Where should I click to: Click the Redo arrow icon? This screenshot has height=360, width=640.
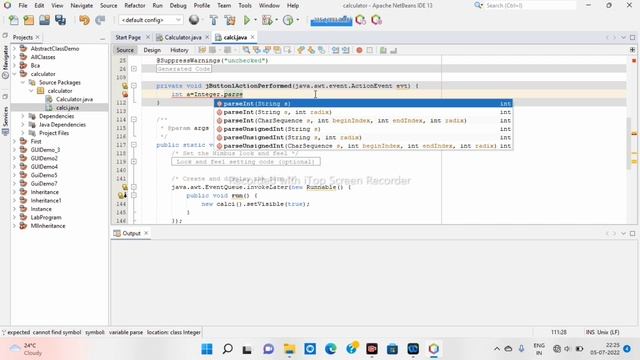pos(100,20)
